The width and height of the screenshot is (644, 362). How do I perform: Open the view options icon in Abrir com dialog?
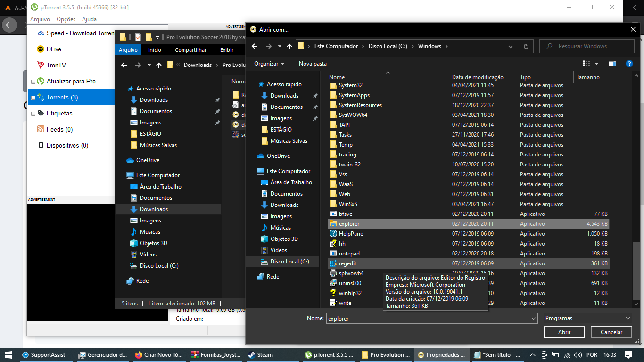pyautogui.click(x=586, y=64)
